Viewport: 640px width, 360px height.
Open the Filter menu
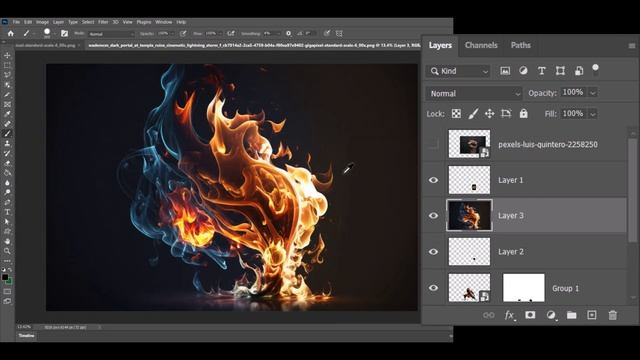coord(103,22)
